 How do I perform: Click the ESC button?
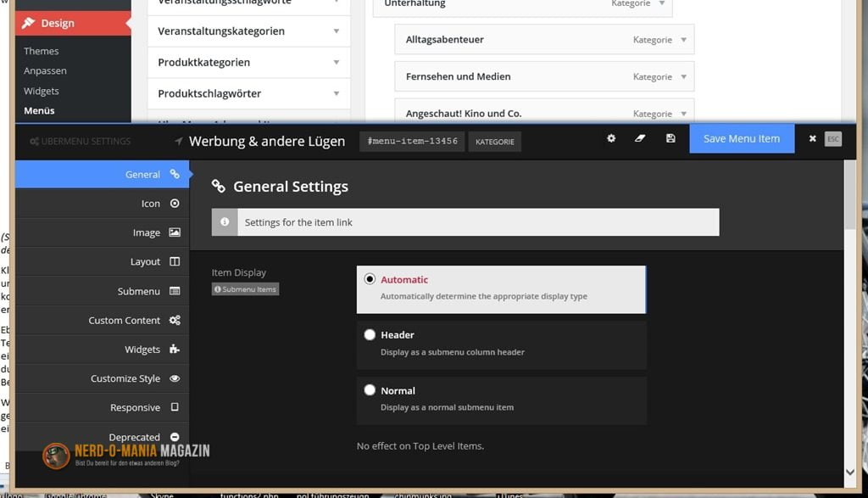[x=833, y=139]
